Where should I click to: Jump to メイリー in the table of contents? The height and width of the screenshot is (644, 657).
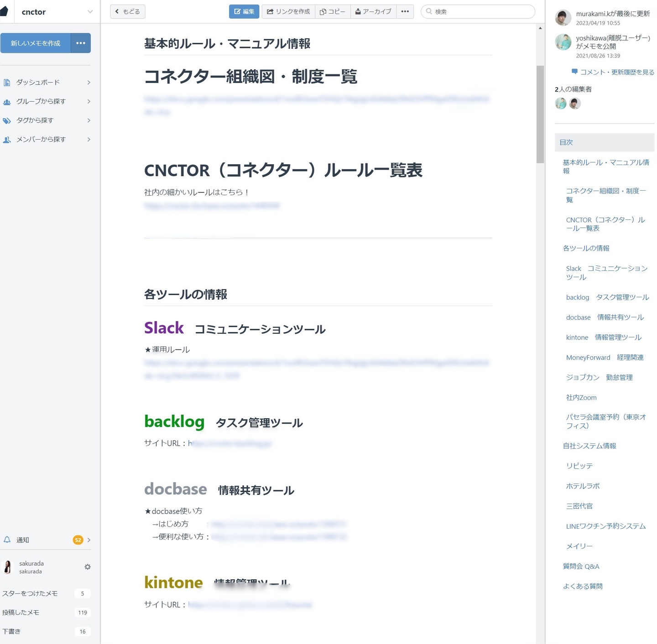579,546
